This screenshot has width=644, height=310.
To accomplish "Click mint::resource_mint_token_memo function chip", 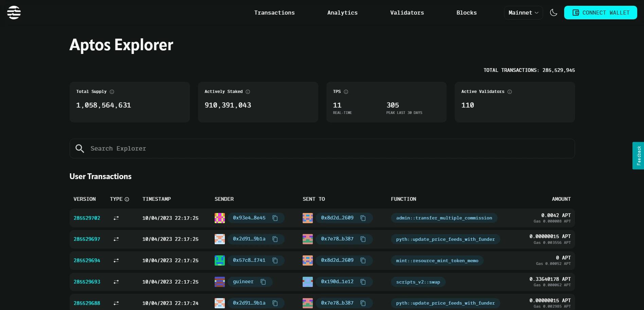I will (437, 260).
